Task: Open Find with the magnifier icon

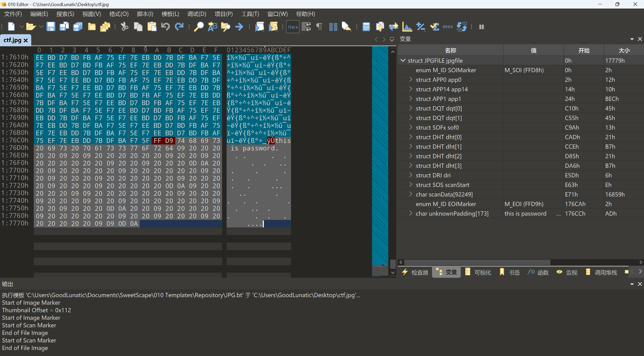Action: click(199, 27)
